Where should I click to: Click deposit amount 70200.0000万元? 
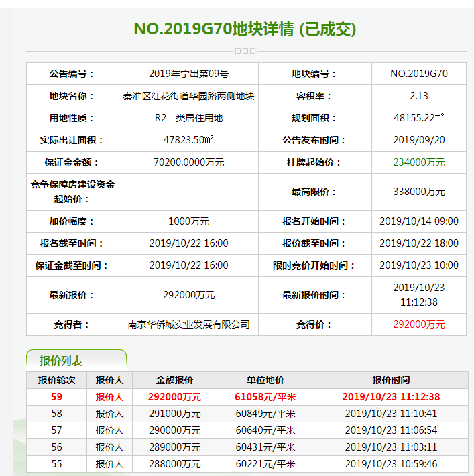coord(188,162)
